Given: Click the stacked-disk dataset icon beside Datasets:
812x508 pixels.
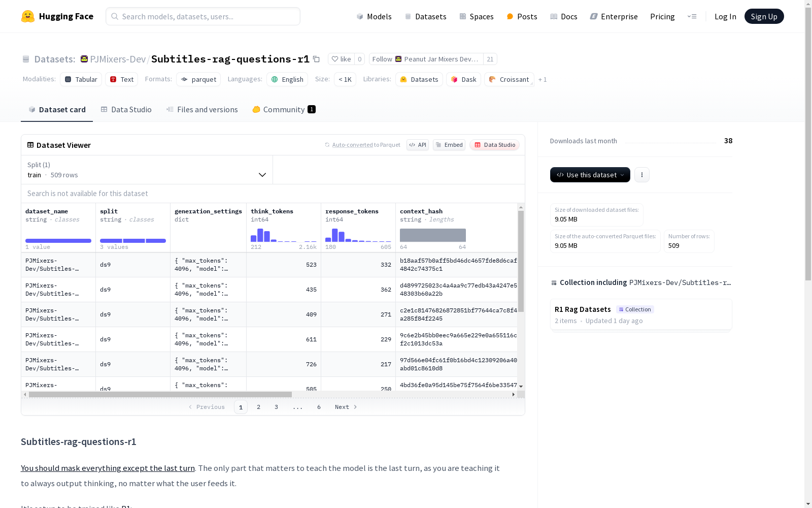Looking at the screenshot, I should click(x=26, y=59).
